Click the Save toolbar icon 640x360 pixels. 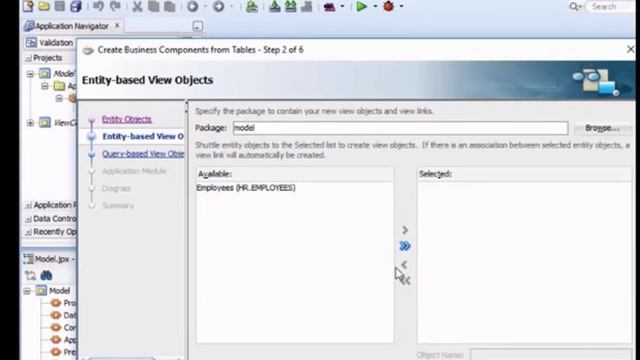60,6
